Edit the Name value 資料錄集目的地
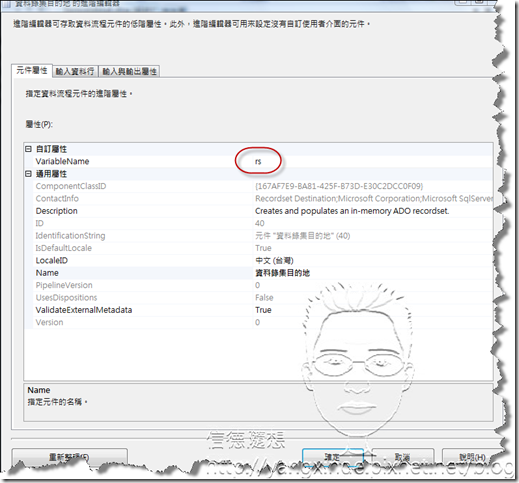This screenshot has width=519, height=483. click(x=283, y=273)
